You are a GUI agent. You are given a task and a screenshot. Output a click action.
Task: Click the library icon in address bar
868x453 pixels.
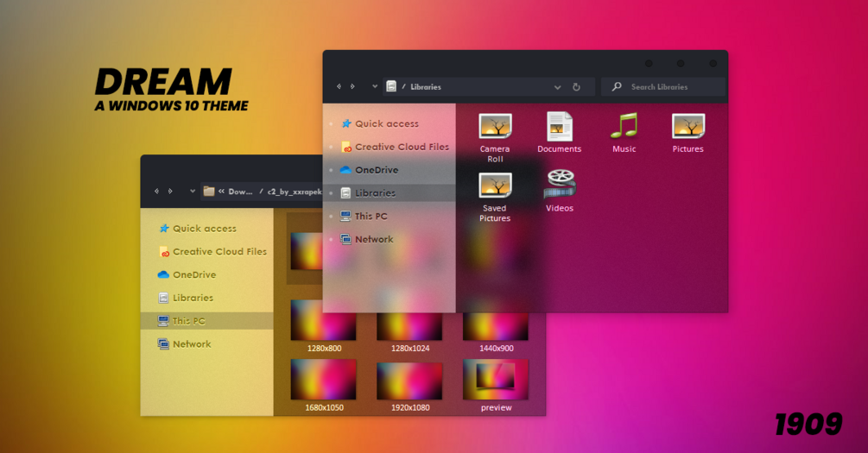point(391,86)
